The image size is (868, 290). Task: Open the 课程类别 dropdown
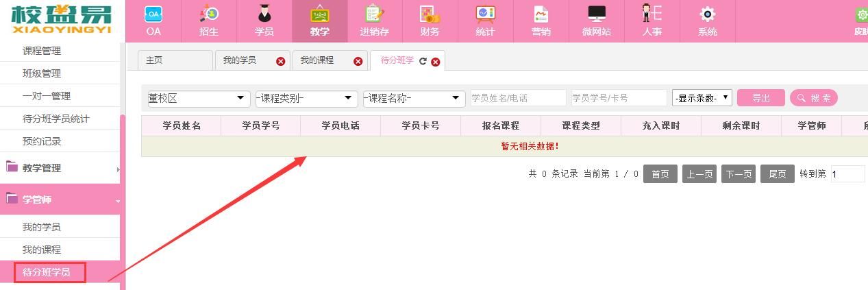[306, 98]
